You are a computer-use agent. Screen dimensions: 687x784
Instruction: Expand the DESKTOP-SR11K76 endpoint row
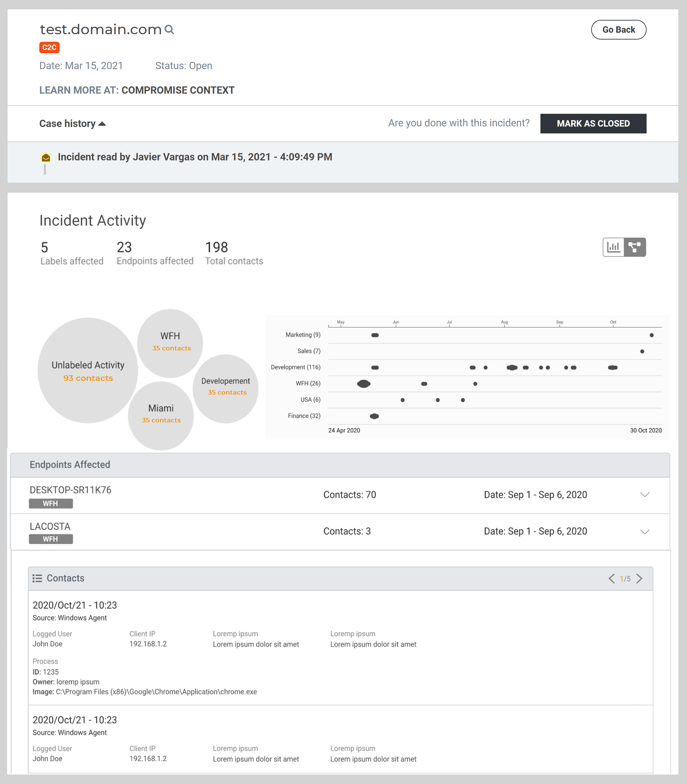tap(644, 494)
